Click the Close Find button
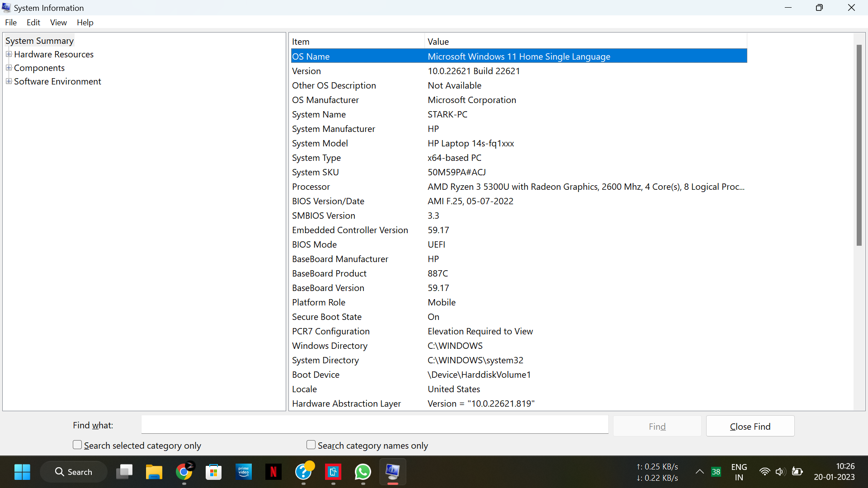The width and height of the screenshot is (868, 488). [x=750, y=426]
